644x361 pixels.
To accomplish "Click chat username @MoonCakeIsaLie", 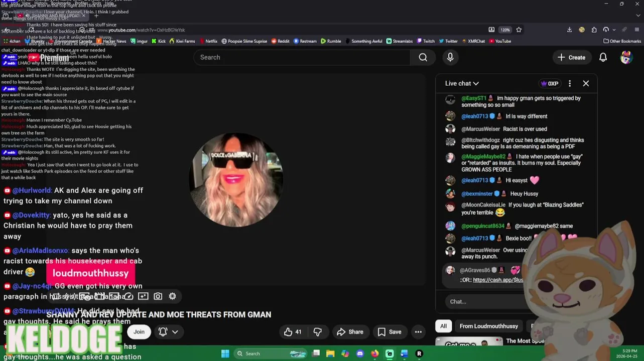I will pos(483,205).
